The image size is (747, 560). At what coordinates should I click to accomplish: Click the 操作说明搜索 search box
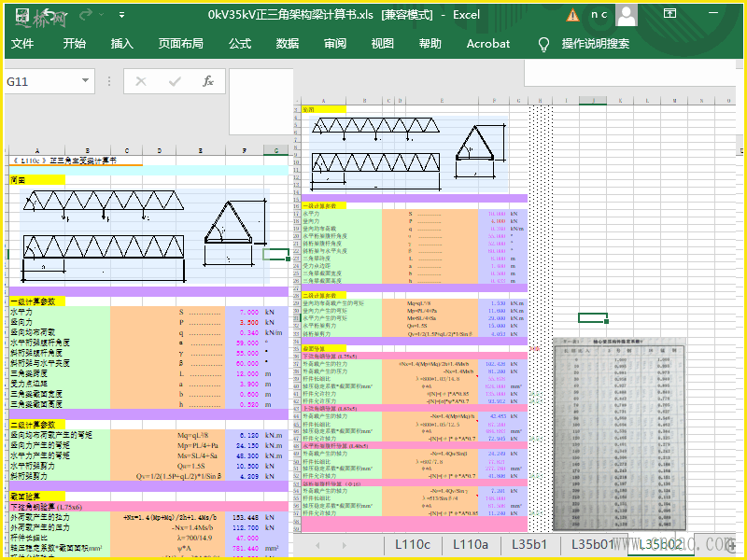595,44
